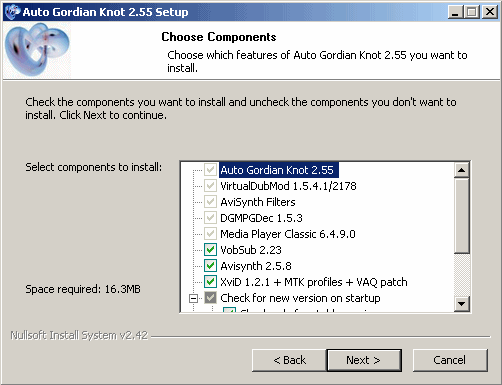Go to previous page with < Back
The image size is (502, 385).
coord(289,360)
